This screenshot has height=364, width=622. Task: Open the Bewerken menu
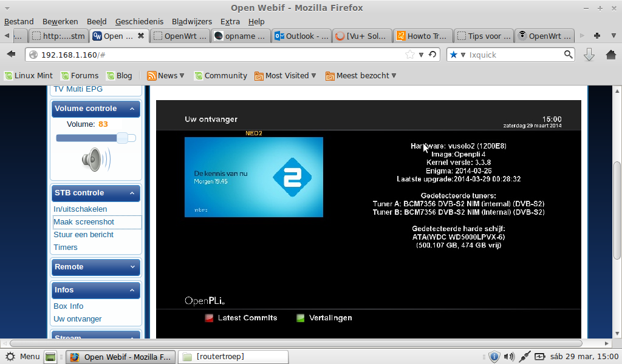(x=60, y=21)
